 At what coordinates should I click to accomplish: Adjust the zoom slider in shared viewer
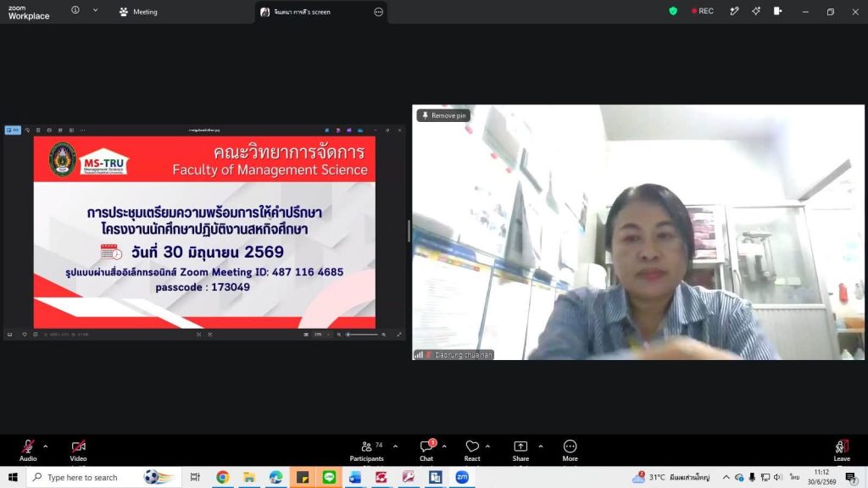pos(362,334)
